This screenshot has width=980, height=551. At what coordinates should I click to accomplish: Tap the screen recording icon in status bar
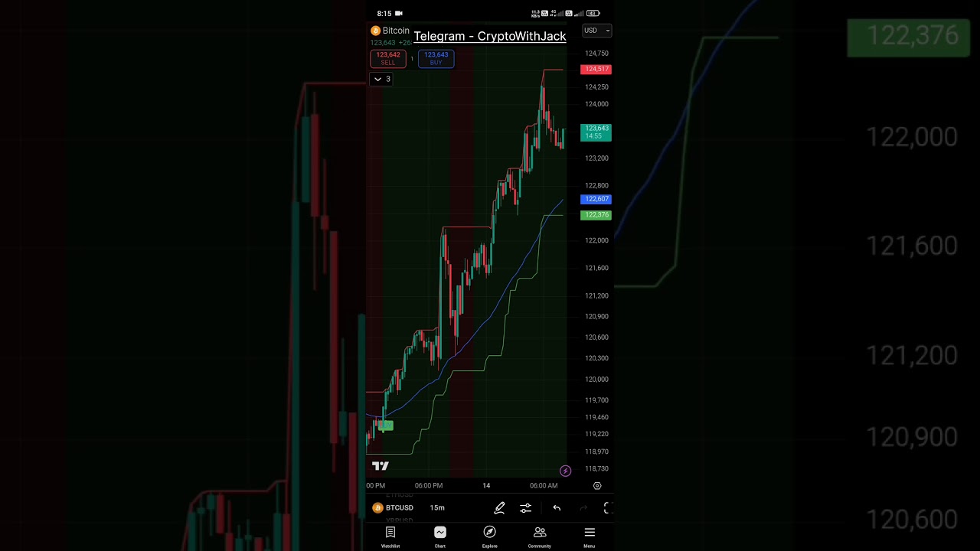click(x=399, y=13)
